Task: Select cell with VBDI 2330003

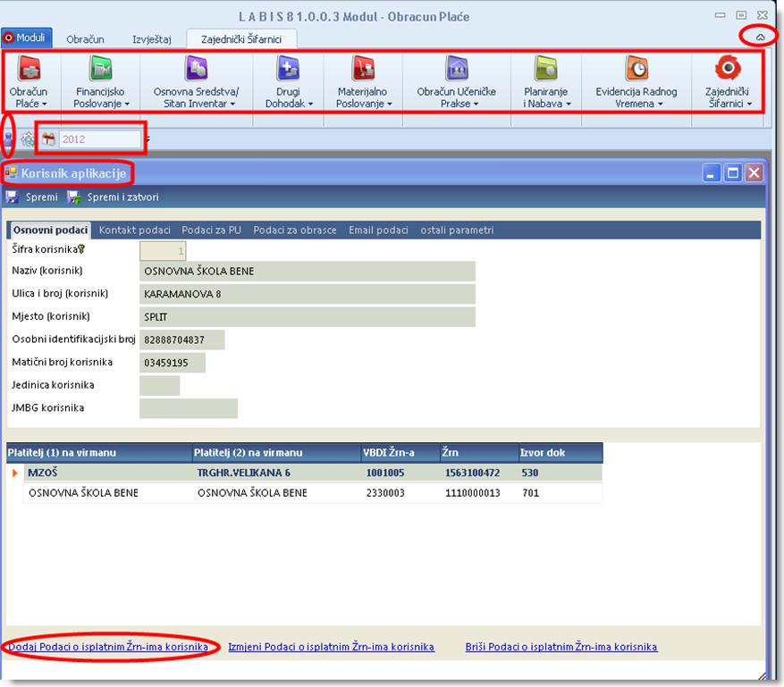Action: tap(400, 492)
